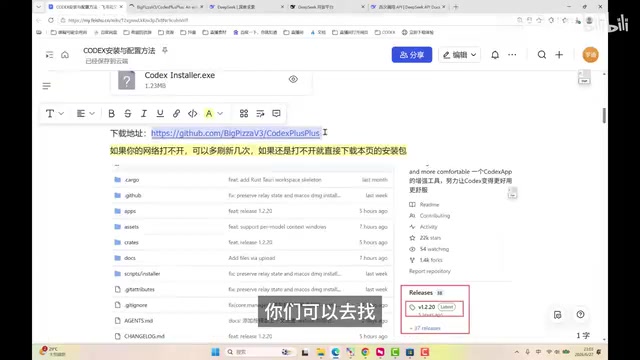The height and width of the screenshot is (360, 640).
Task: Toggle underline formatting
Action: (x=160, y=113)
